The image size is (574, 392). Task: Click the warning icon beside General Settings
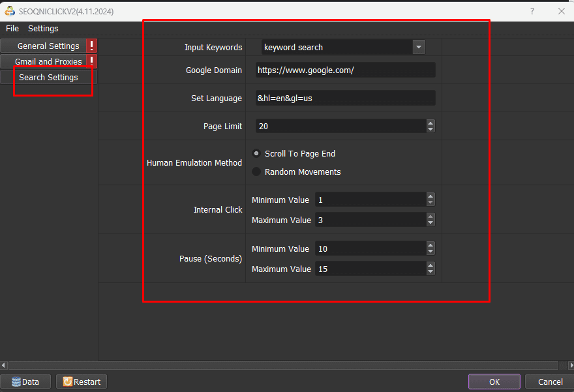point(91,46)
